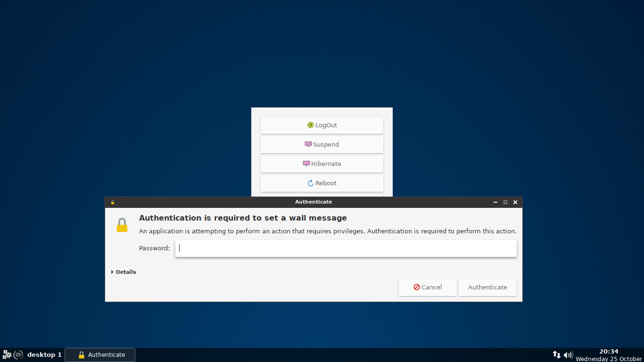Open the gears system menu icon in the taskbar
This screenshot has height=362, width=644.
coord(7,354)
